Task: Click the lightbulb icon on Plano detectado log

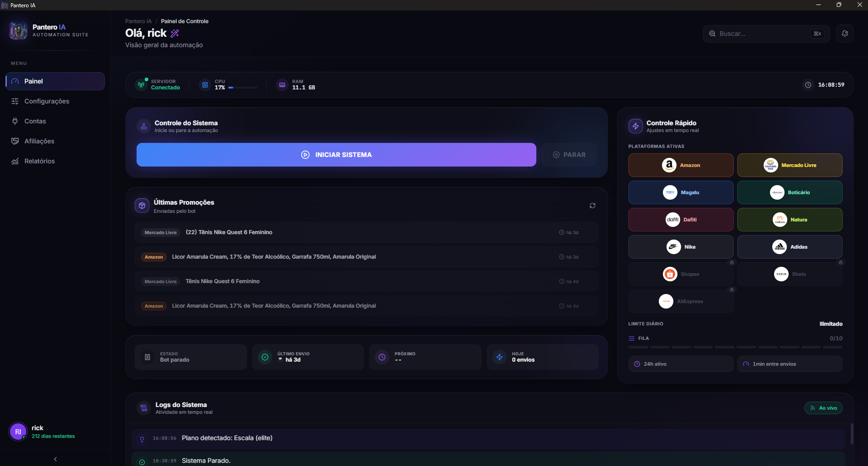Action: [142, 439]
